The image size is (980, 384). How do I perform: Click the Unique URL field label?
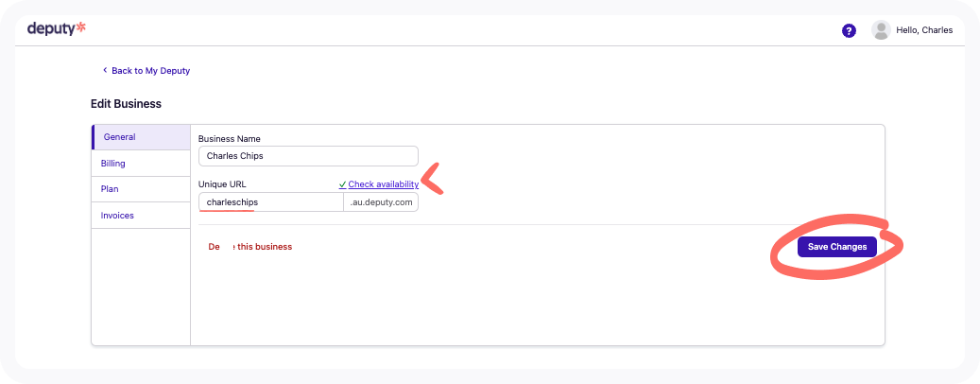click(222, 184)
